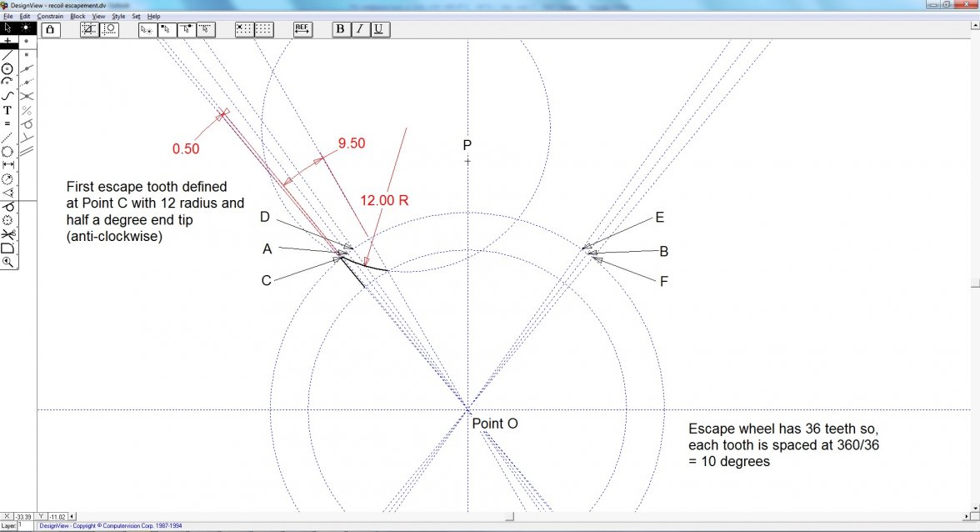
Task: Click the Edit menu item
Action: (25, 16)
